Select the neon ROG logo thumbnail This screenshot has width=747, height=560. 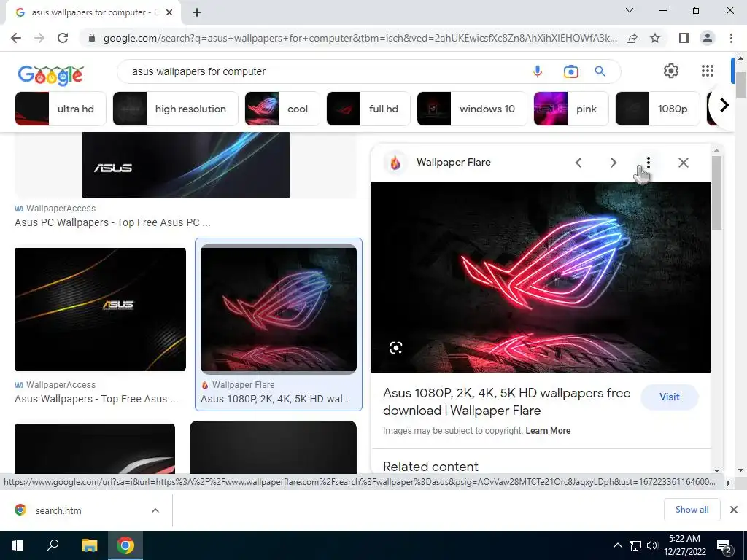278,308
